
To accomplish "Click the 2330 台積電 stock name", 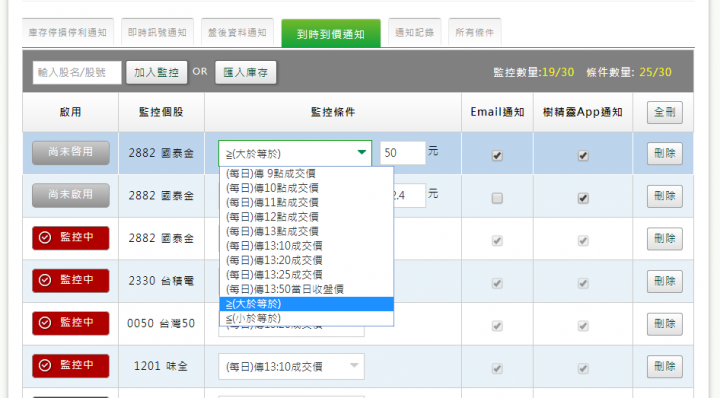I will click(161, 280).
